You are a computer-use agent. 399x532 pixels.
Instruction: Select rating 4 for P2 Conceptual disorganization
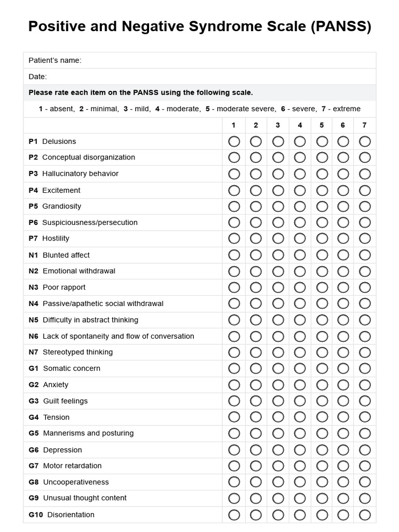pos(300,157)
